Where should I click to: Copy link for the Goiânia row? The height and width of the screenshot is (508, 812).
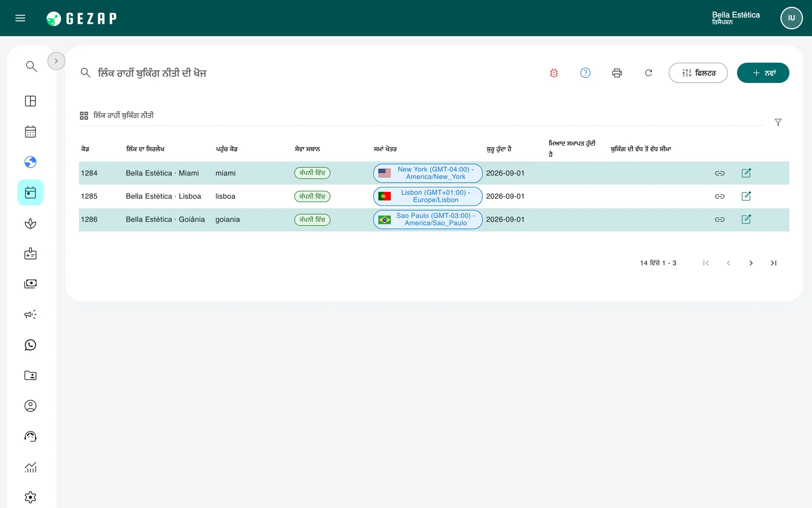(720, 220)
